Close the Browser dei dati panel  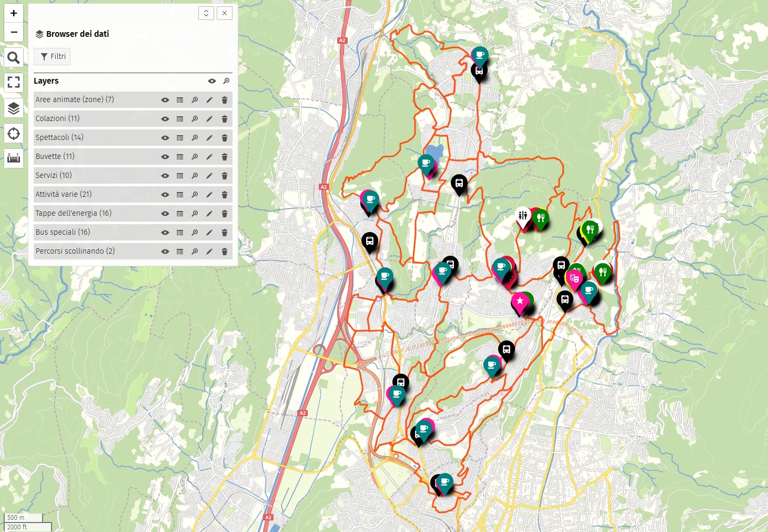[225, 13]
